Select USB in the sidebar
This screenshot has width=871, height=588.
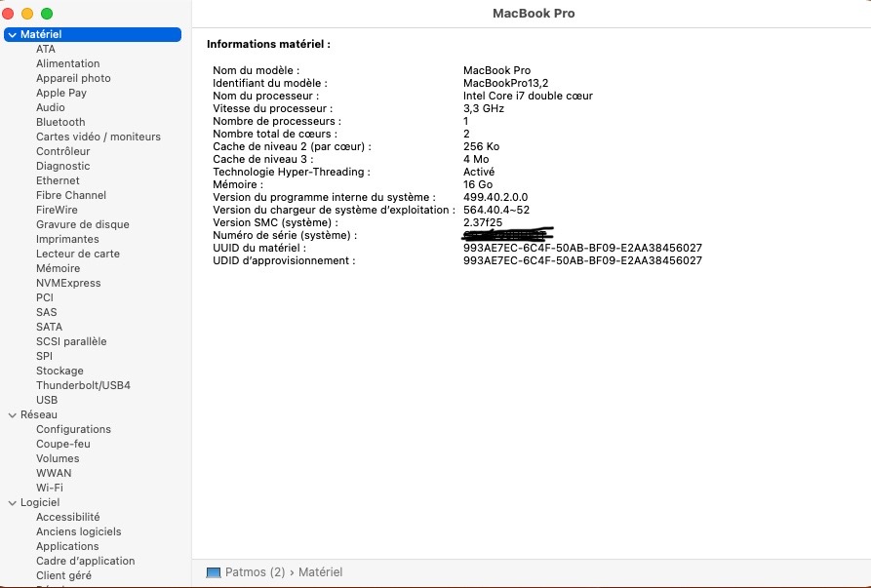click(47, 400)
